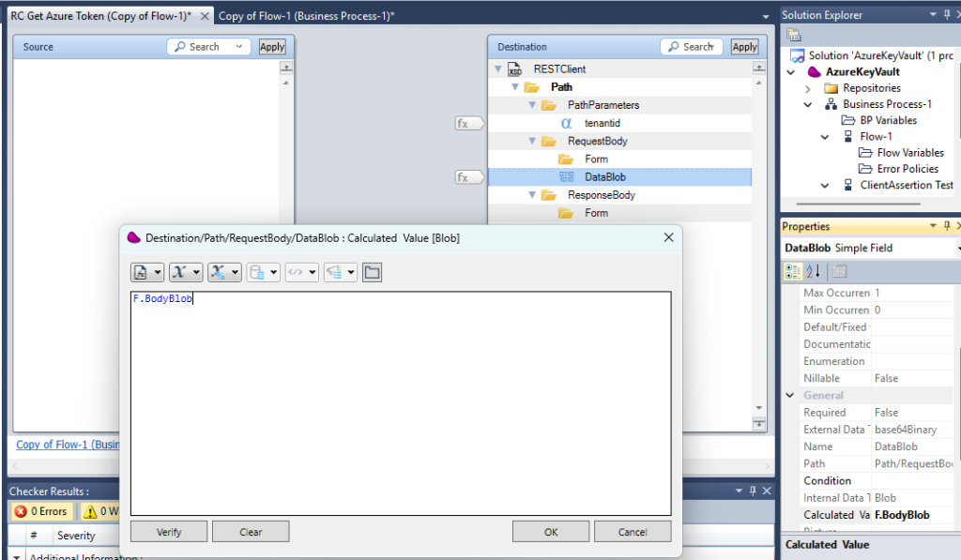
Task: Click the folder icon in expression editor toolbar
Action: (x=372, y=272)
